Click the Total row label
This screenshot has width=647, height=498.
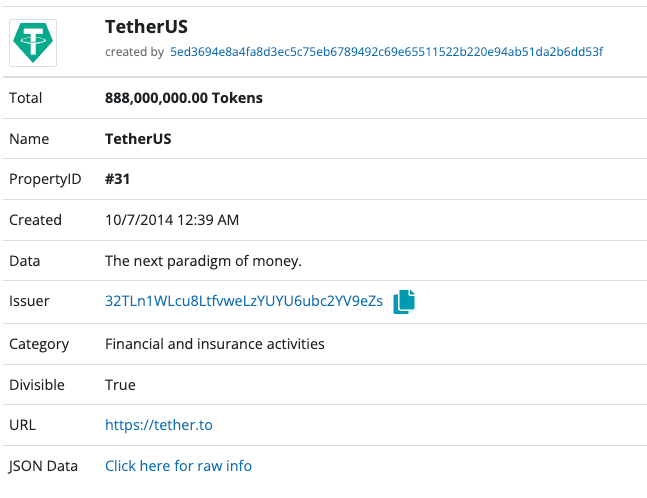pyautogui.click(x=26, y=98)
